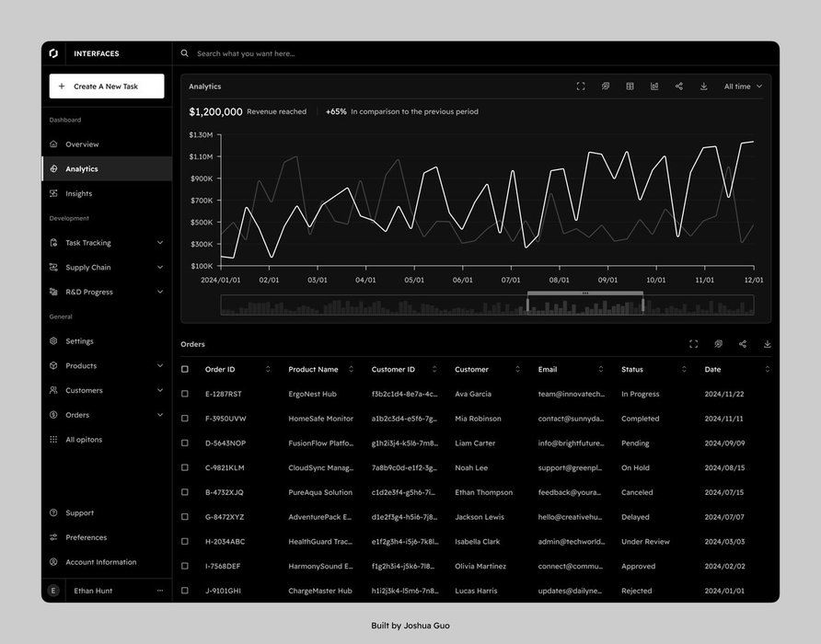Open the All time range dropdown

coord(743,86)
